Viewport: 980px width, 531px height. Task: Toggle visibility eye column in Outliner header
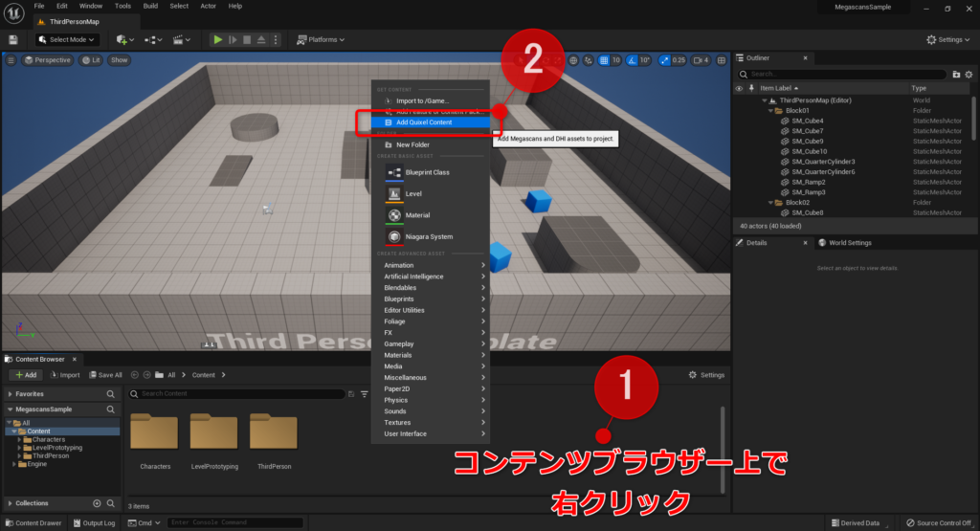(739, 88)
